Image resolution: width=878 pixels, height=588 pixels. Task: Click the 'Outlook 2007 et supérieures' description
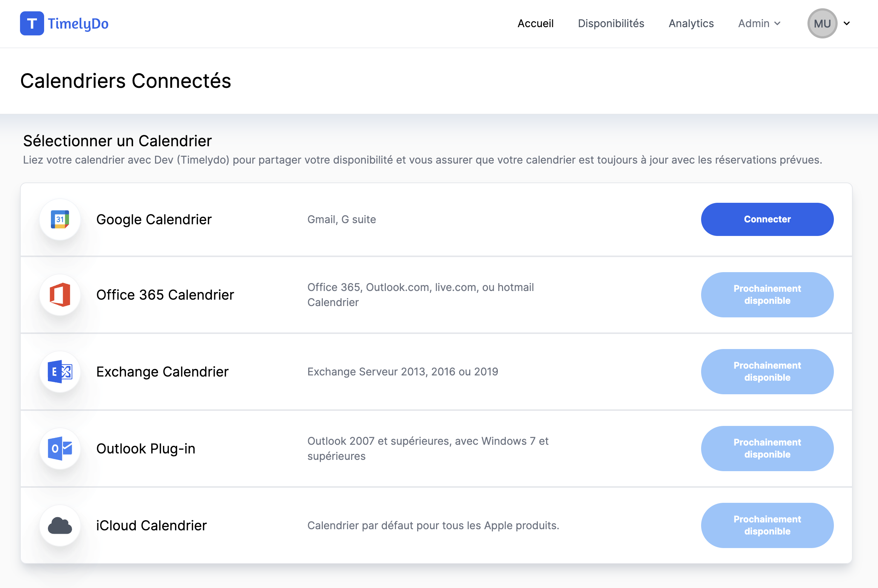(428, 449)
